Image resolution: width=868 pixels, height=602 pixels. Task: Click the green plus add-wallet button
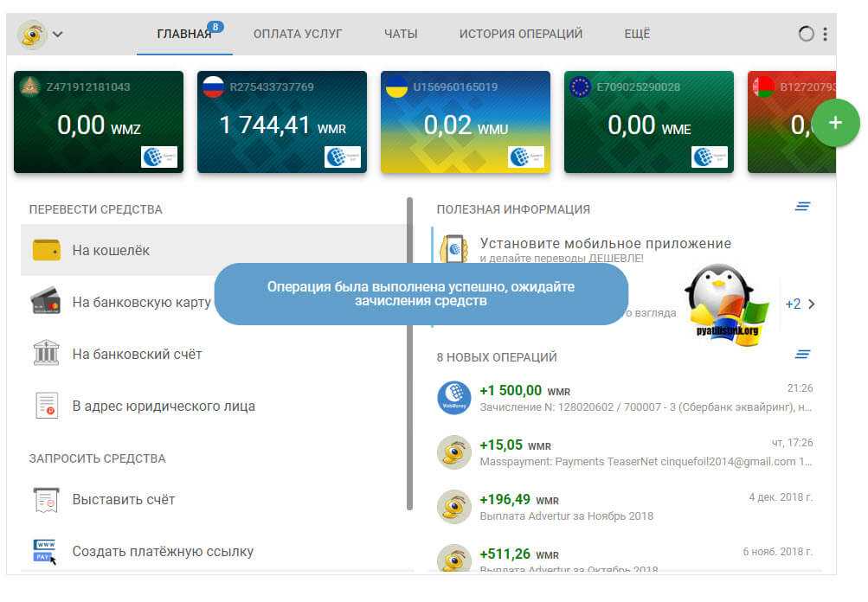[835, 123]
